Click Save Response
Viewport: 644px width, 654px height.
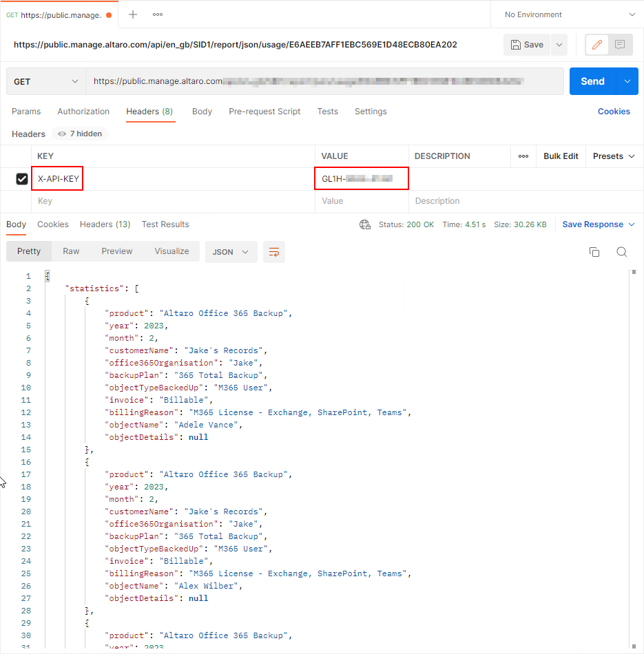592,224
